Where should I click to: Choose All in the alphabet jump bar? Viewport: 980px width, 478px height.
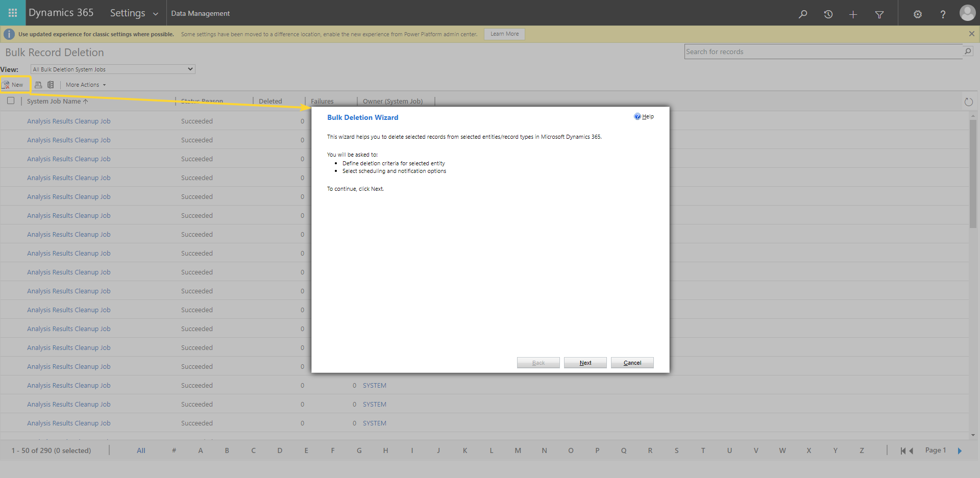click(141, 450)
